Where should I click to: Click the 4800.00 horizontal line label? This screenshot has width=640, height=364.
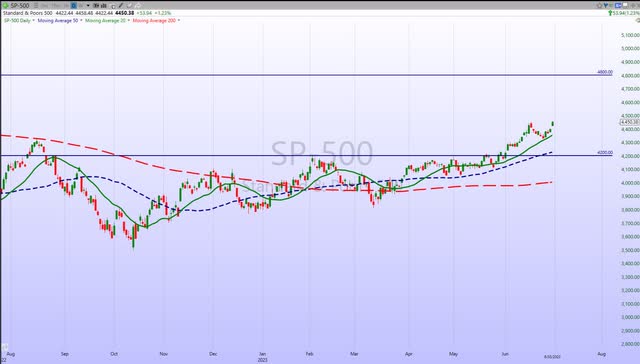605,72
